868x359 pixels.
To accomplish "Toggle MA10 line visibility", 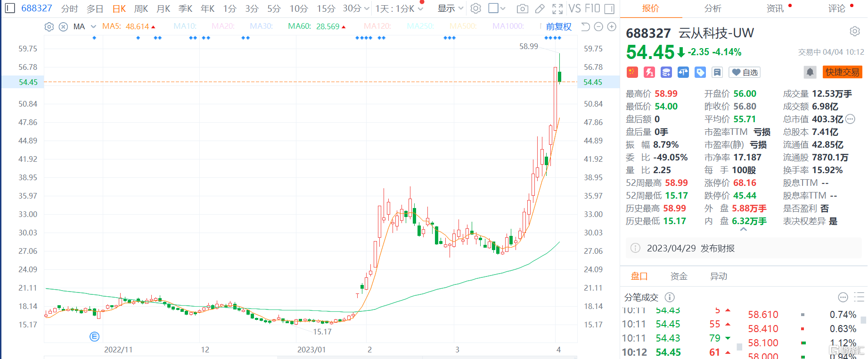I will click(x=185, y=26).
